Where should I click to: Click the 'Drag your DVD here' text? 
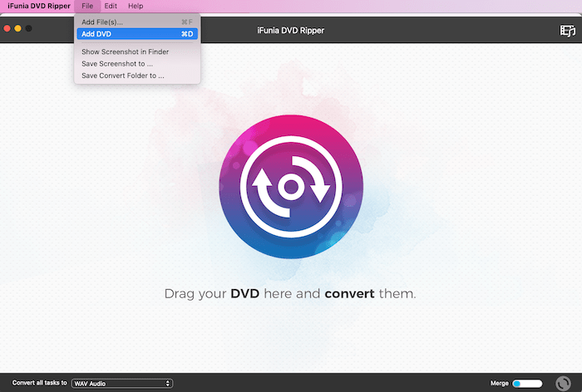(290, 294)
